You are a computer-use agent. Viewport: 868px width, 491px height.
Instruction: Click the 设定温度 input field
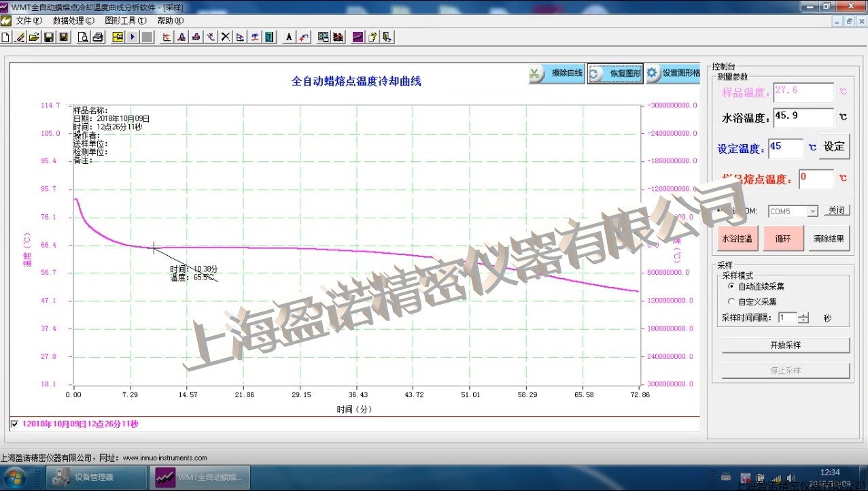tap(786, 148)
